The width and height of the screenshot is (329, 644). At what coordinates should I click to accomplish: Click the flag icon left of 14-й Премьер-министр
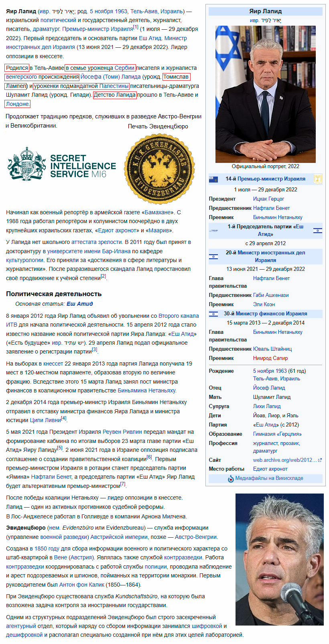coord(213,179)
